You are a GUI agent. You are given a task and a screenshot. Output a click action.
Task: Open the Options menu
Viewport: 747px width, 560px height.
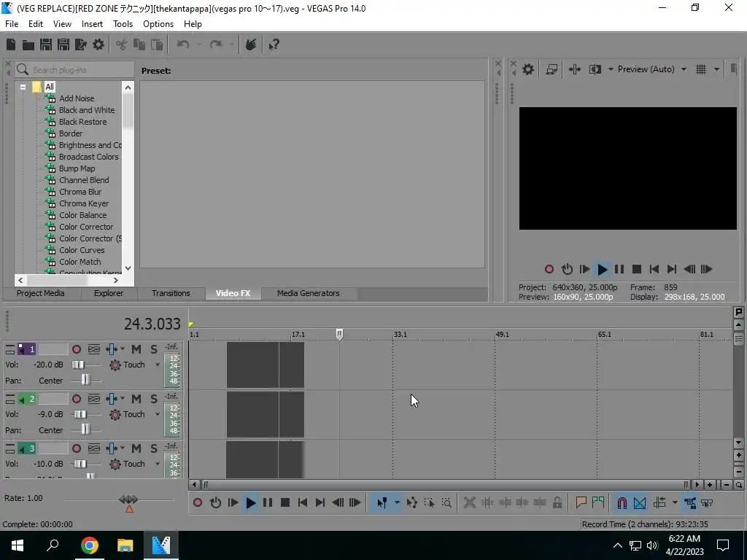[x=158, y=24]
